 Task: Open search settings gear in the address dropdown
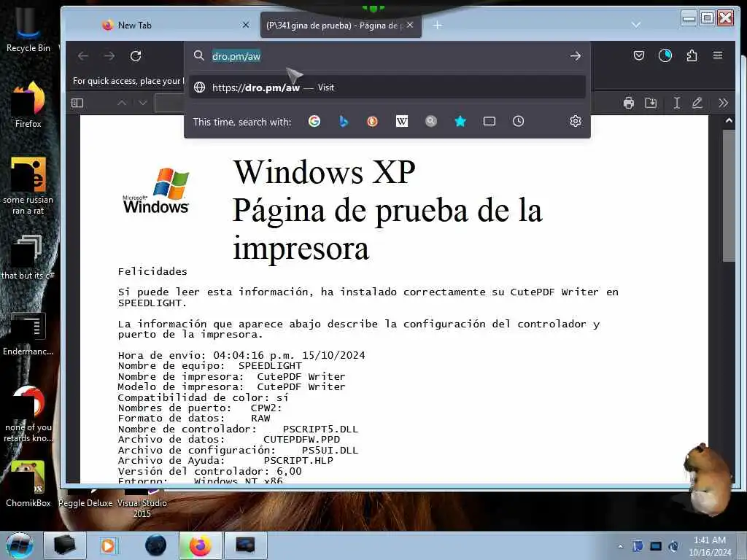pos(576,122)
